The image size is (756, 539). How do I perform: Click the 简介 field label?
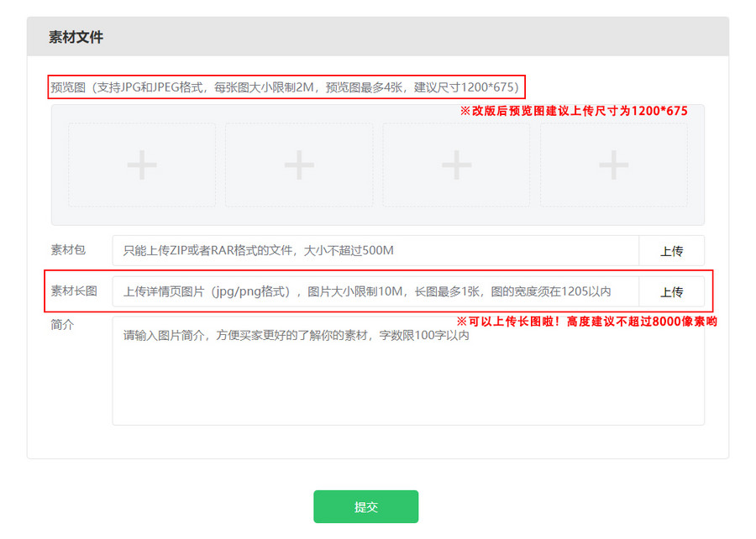[x=62, y=325]
